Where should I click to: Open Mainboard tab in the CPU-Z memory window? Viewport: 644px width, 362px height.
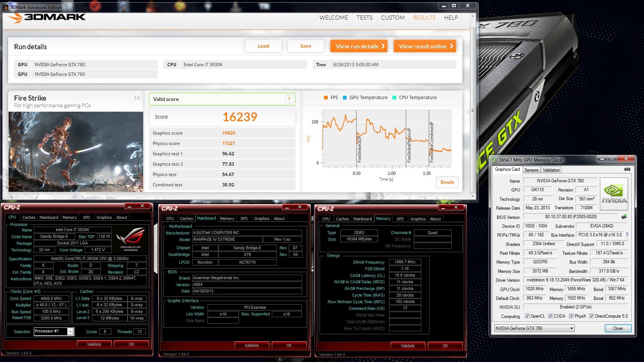(363, 219)
